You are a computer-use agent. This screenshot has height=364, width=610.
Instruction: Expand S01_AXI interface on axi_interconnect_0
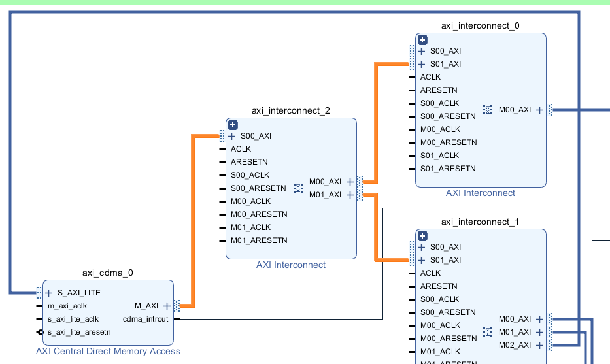pyautogui.click(x=422, y=64)
